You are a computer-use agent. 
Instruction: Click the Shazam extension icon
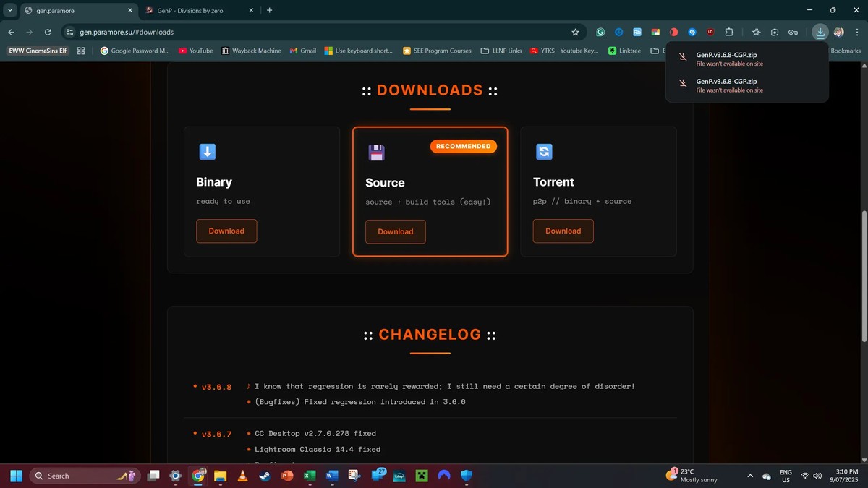pyautogui.click(x=692, y=32)
